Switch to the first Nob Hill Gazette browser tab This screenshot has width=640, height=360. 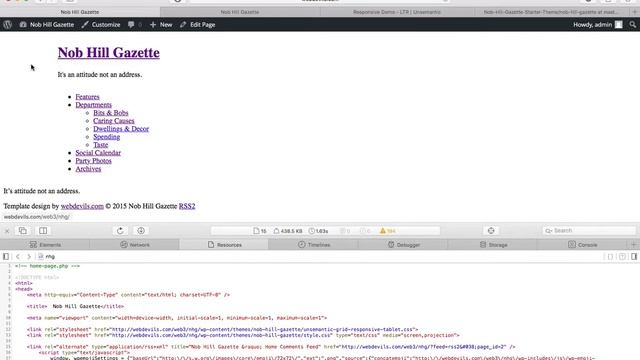pos(80,12)
